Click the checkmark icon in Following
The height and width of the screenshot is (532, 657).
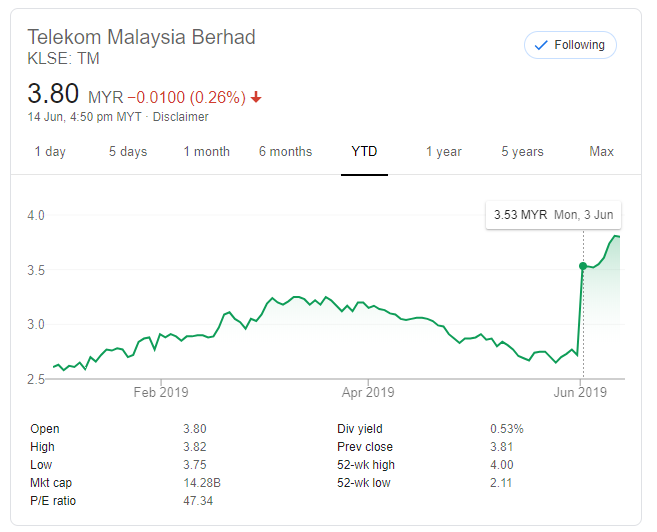click(542, 45)
